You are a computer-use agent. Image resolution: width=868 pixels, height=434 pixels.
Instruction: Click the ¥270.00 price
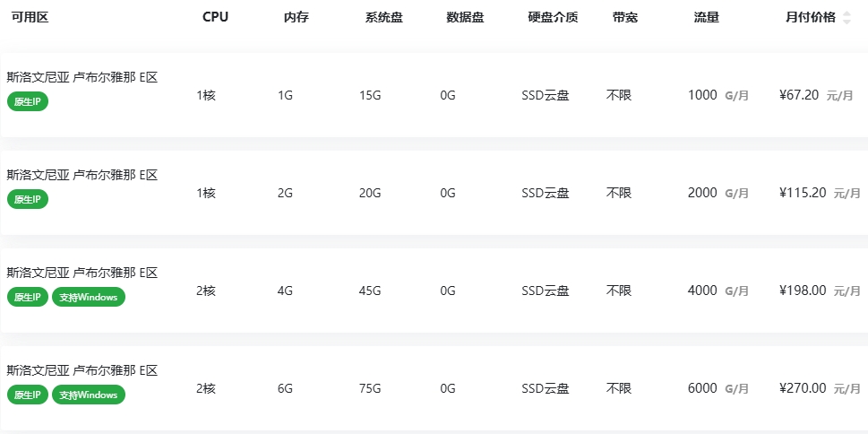[x=803, y=388]
